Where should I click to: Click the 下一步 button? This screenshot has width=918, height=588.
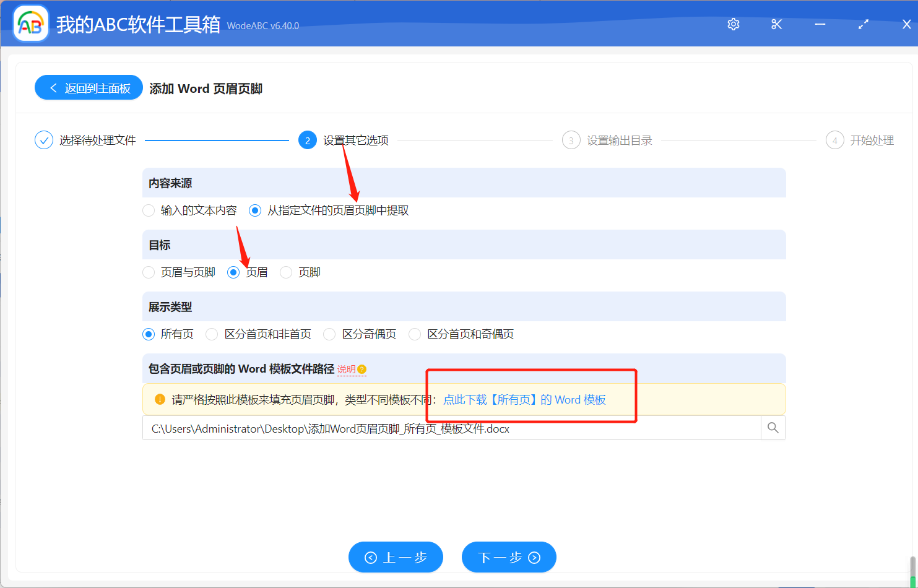(509, 556)
